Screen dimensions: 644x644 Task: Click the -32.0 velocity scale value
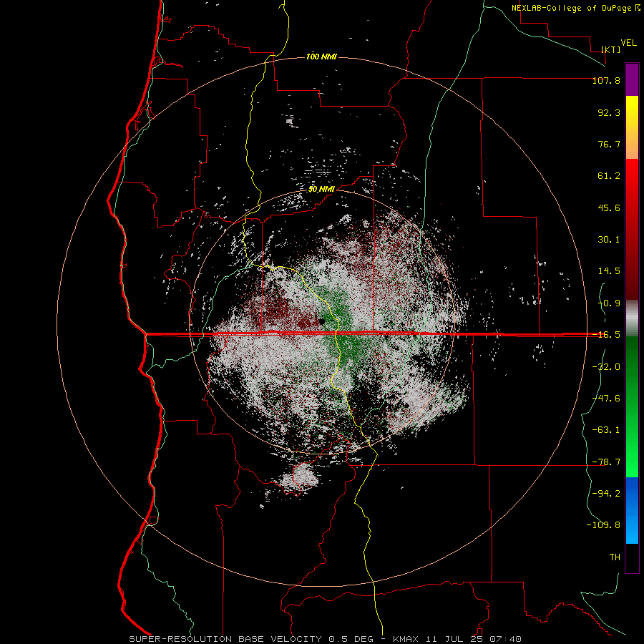606,367
